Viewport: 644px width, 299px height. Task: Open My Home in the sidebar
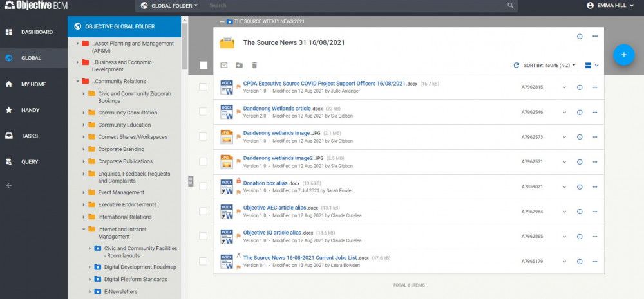click(x=33, y=84)
